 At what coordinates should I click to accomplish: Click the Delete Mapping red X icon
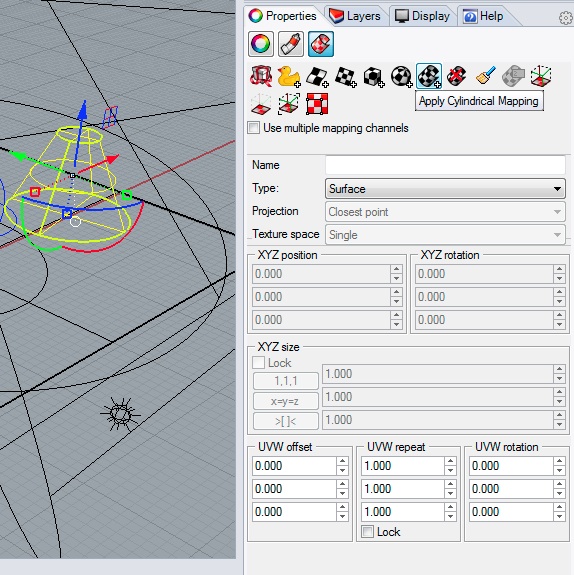(x=457, y=76)
